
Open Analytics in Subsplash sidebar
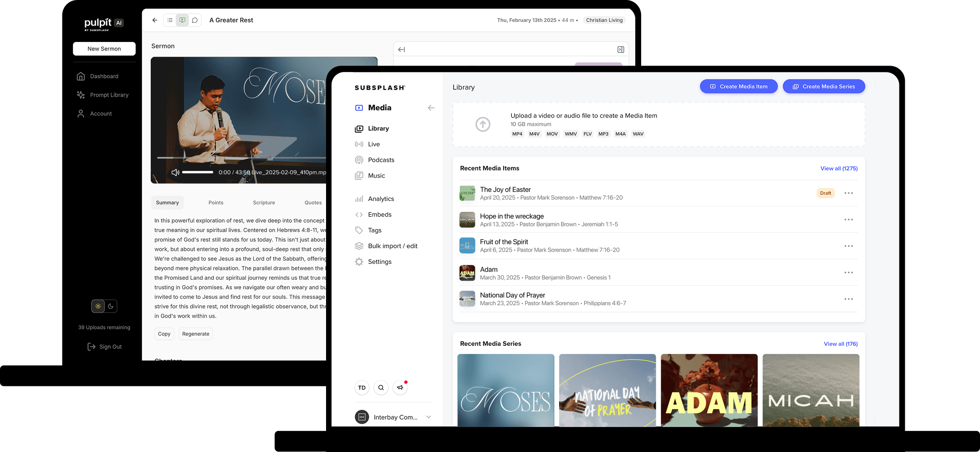pos(375,199)
